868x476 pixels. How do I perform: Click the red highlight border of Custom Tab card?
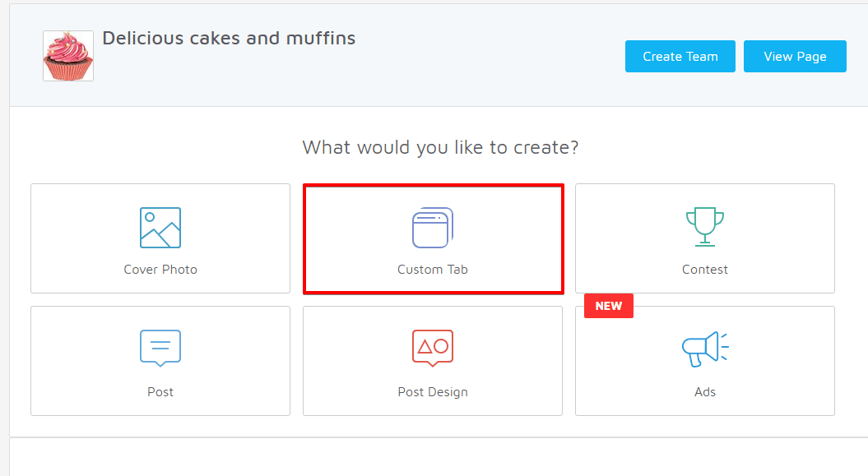pyautogui.click(x=433, y=186)
